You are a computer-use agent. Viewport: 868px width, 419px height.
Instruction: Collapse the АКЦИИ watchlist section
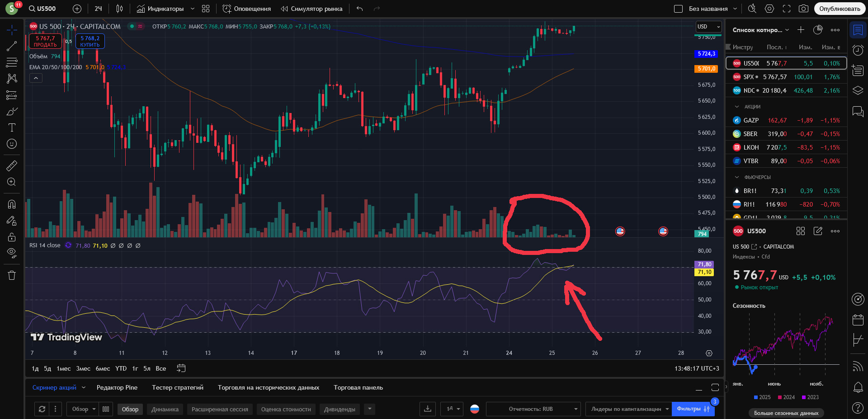736,107
